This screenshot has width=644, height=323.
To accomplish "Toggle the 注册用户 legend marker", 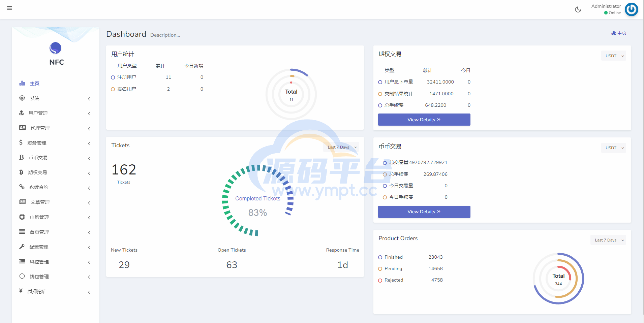I will point(113,77).
